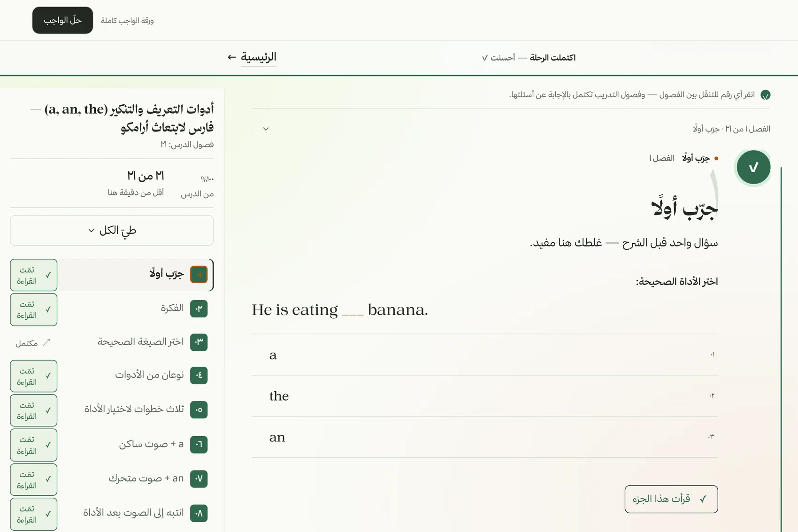
Task: Click the chapter number ٠٤ badge
Action: click(x=199, y=375)
